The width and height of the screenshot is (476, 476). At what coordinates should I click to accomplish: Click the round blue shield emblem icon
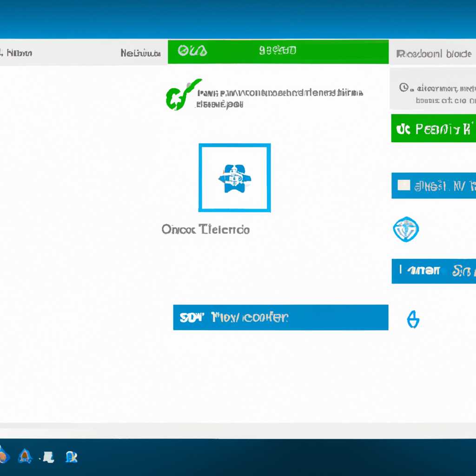coord(406,229)
